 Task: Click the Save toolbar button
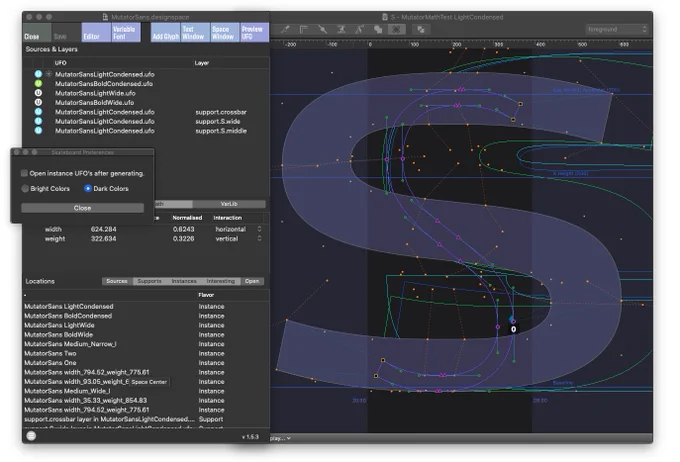[66, 33]
